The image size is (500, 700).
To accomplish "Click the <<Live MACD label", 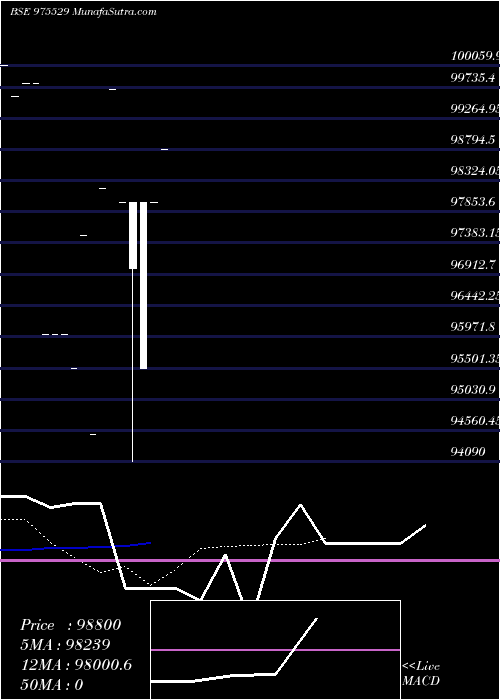I will pos(421,674).
